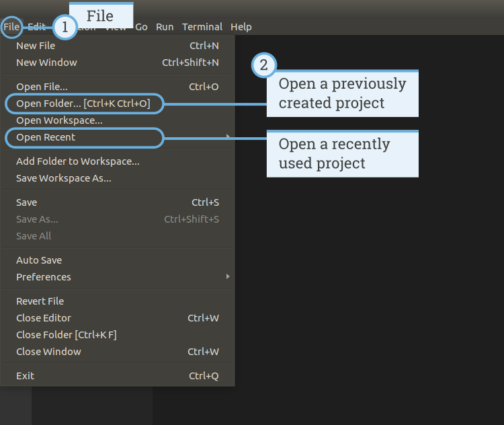Expand the Preferences submenu arrow
Image resolution: width=504 pixels, height=425 pixels.
[x=228, y=276]
